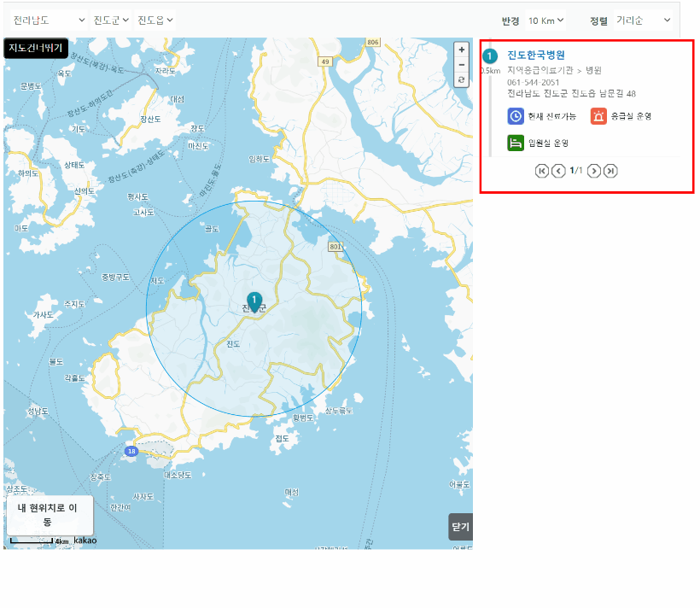Click 지역응급의료기관 > 병원 category text
Image resolution: width=700 pixels, height=608 pixels.
pyautogui.click(x=555, y=71)
